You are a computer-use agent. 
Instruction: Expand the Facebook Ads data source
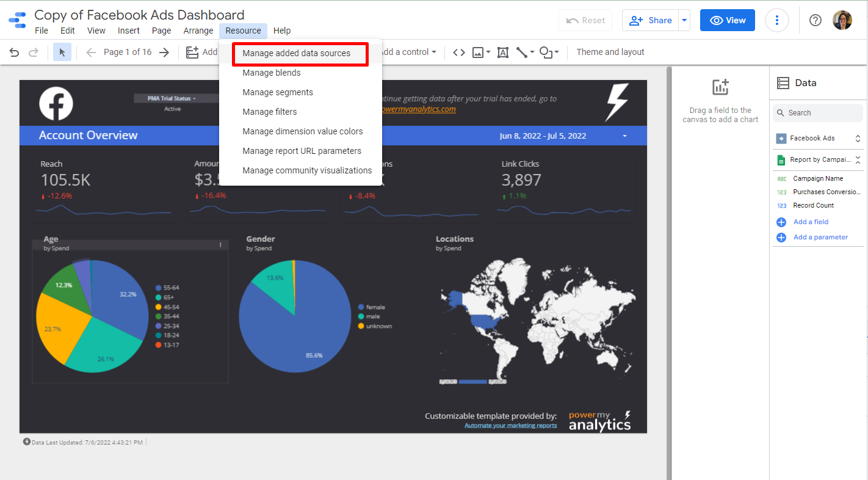pos(857,139)
